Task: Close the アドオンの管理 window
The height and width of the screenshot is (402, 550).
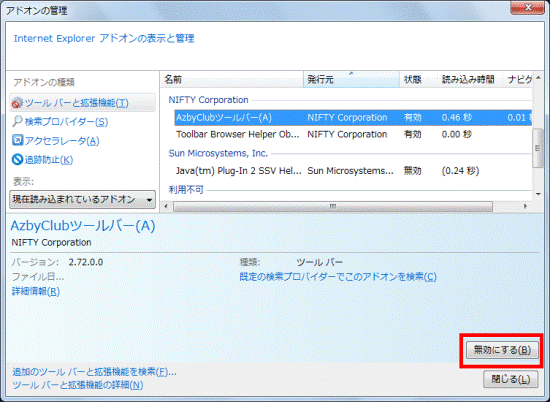Action: coord(527,7)
